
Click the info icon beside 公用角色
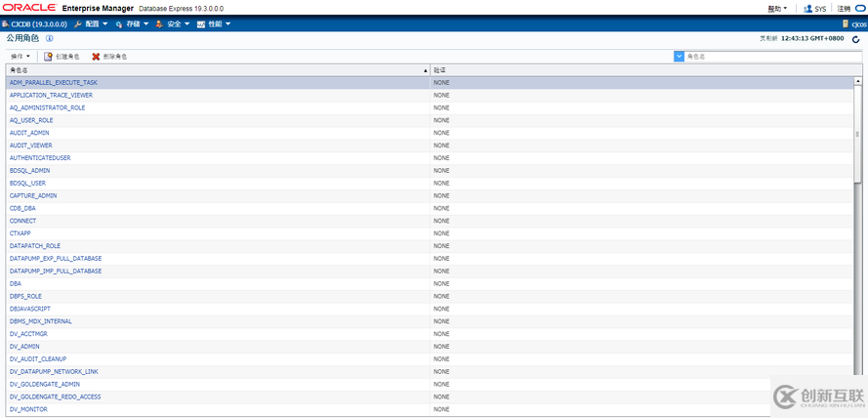(x=49, y=38)
